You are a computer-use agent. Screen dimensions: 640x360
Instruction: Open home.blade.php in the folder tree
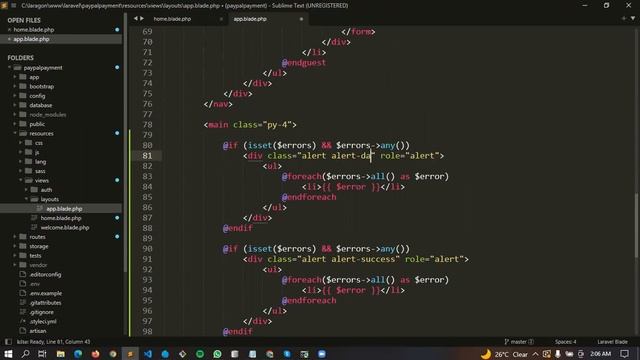(61, 218)
